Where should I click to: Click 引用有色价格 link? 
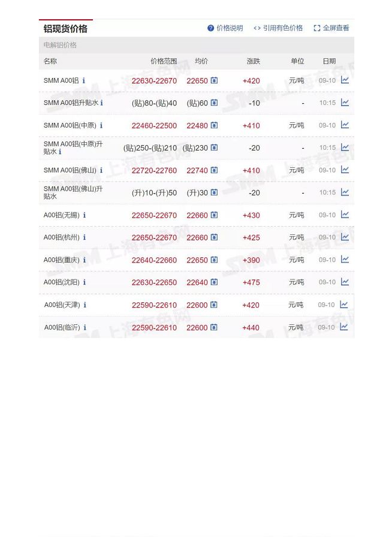coord(278,28)
